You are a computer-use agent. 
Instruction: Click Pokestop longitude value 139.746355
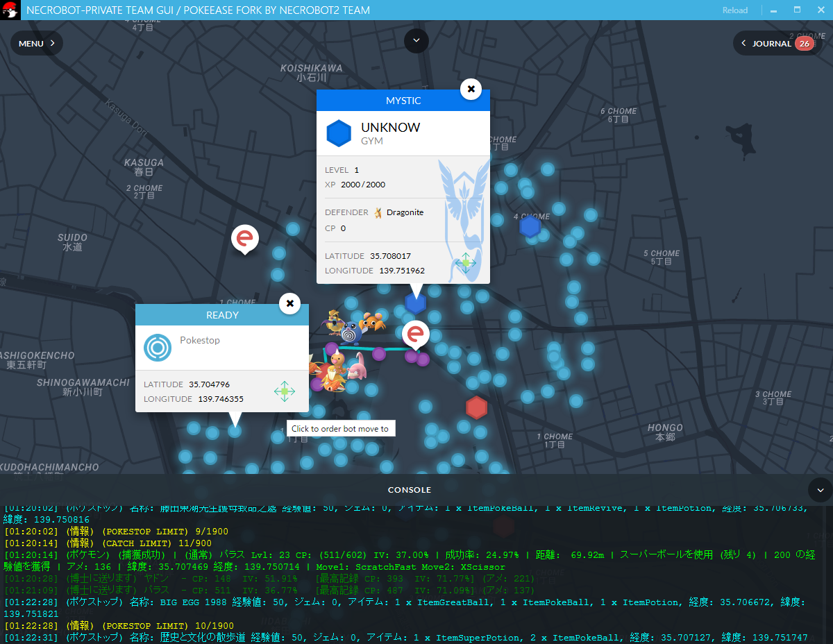pos(221,399)
